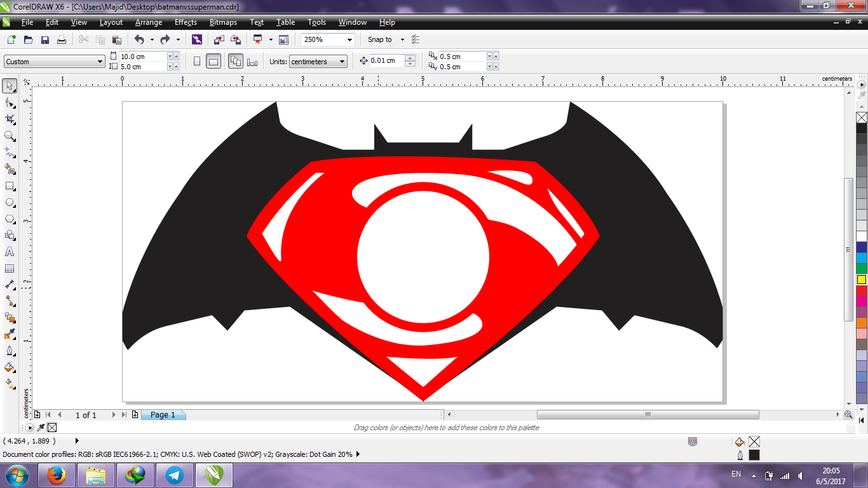Viewport: 868px width, 488px height.
Task: Open the Layout menu
Action: tap(111, 22)
